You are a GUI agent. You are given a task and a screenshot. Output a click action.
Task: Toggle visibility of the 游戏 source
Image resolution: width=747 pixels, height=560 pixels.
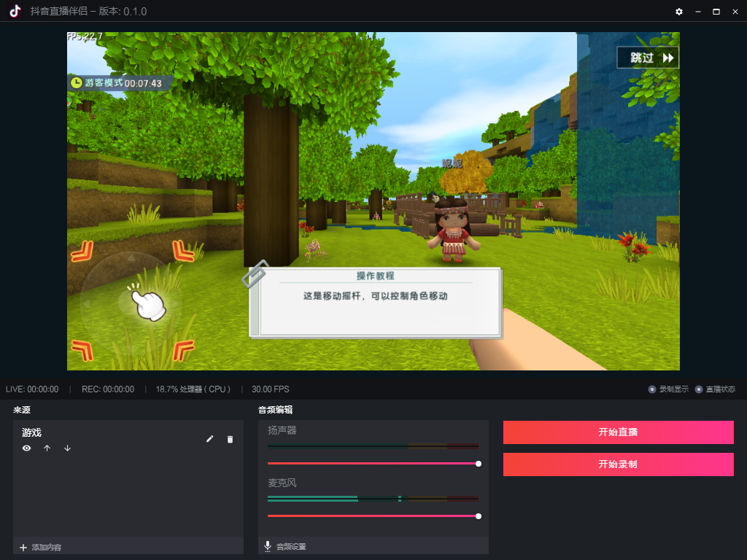pos(27,448)
